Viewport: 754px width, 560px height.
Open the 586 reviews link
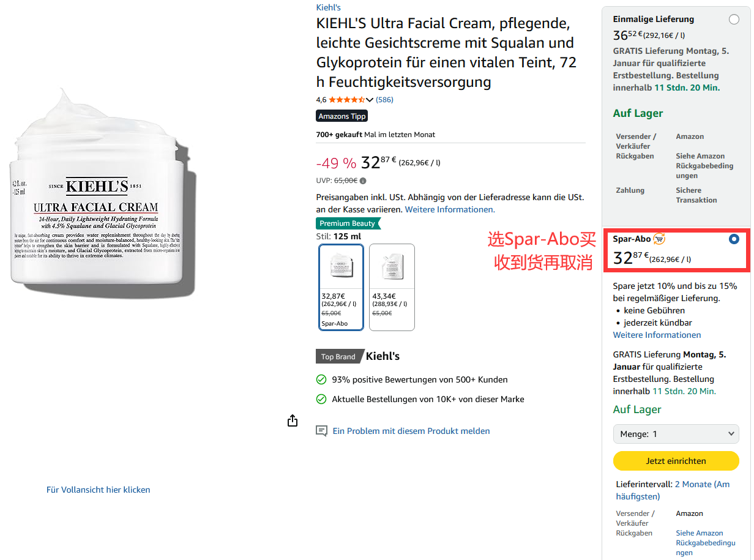click(x=384, y=100)
